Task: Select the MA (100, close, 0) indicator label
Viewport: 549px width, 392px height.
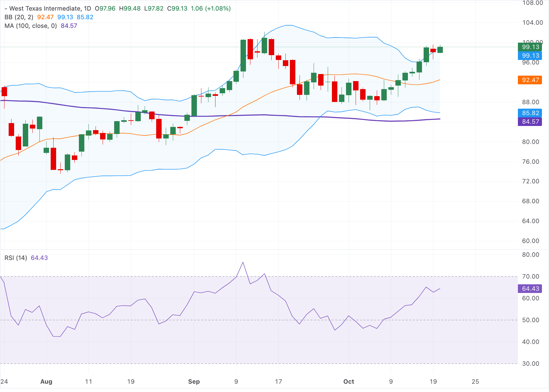Action: point(31,26)
